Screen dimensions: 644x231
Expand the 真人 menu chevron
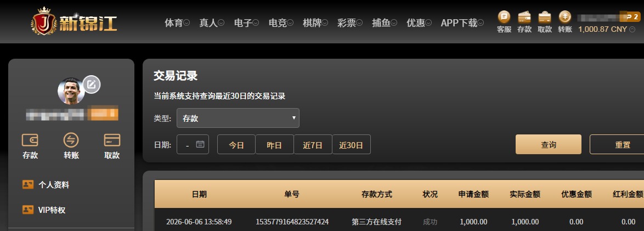tap(221, 23)
